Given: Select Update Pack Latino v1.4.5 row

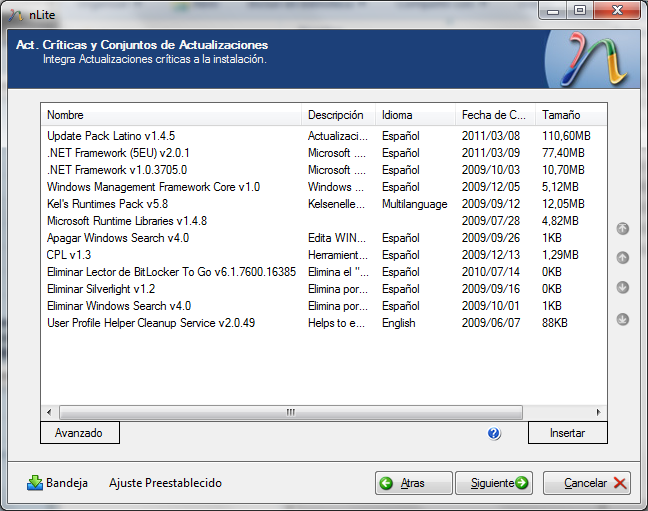Looking at the screenshot, I should click(x=324, y=136).
